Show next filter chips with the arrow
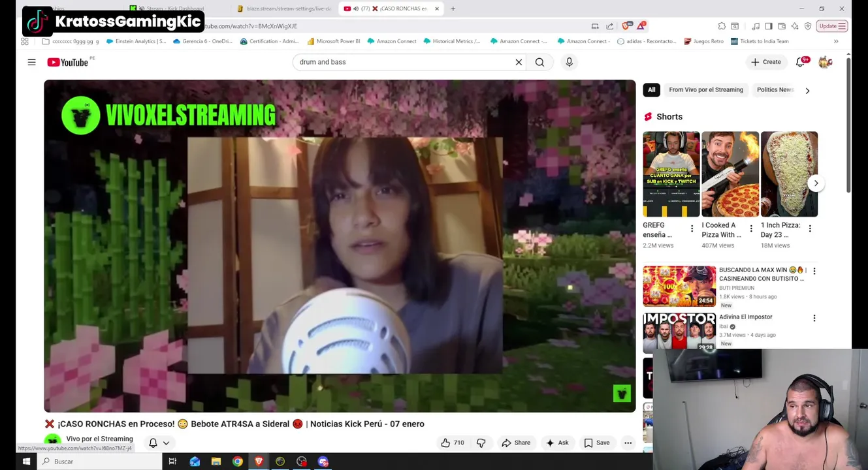Image resolution: width=868 pixels, height=470 pixels. click(807, 91)
